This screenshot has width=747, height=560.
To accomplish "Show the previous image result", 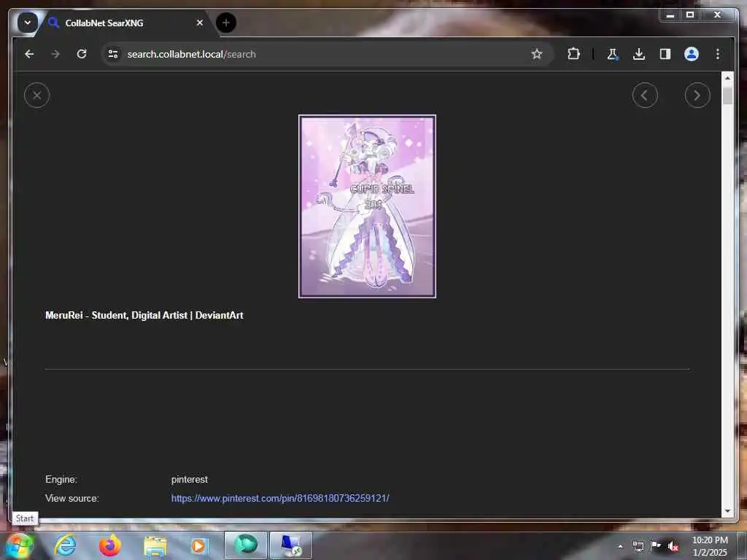I will coord(645,96).
